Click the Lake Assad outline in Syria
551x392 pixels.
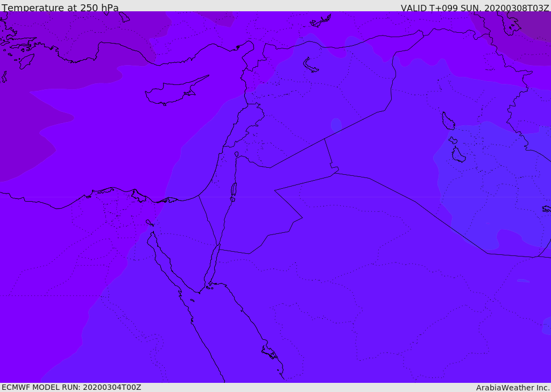(x=310, y=65)
